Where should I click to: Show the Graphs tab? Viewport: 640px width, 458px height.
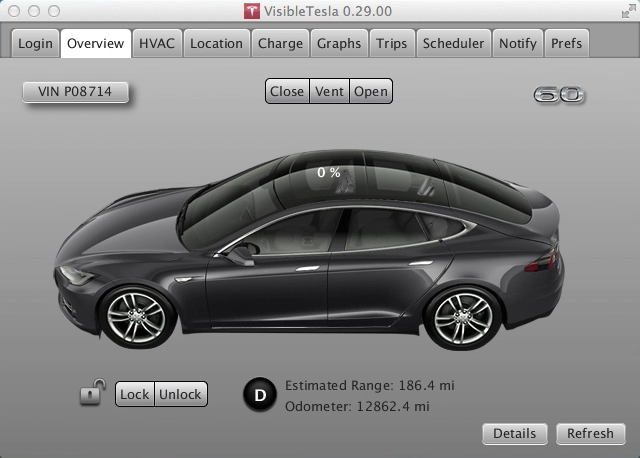pos(339,43)
